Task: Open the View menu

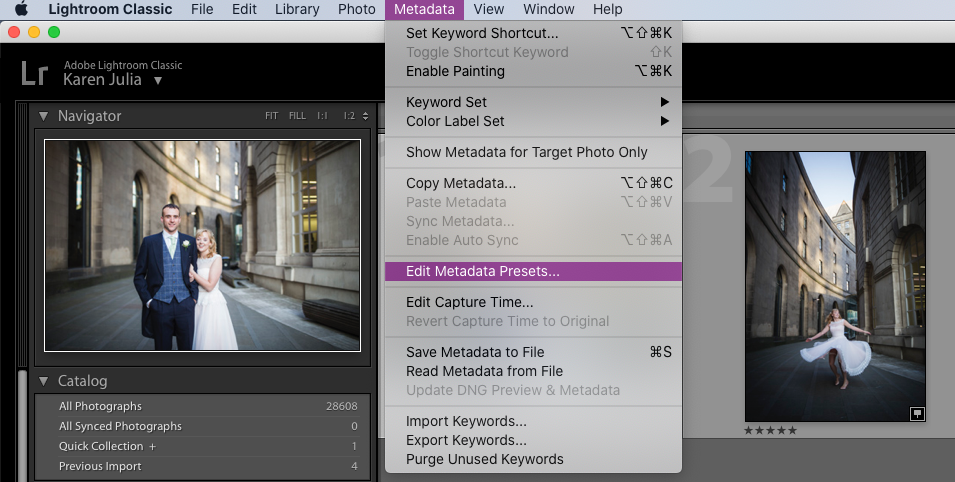Action: [488, 9]
